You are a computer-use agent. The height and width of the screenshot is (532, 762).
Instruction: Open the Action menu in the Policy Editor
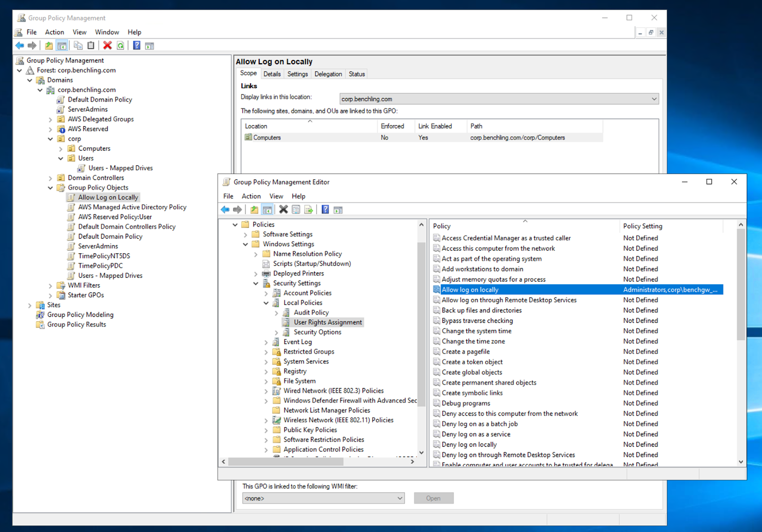[251, 196]
